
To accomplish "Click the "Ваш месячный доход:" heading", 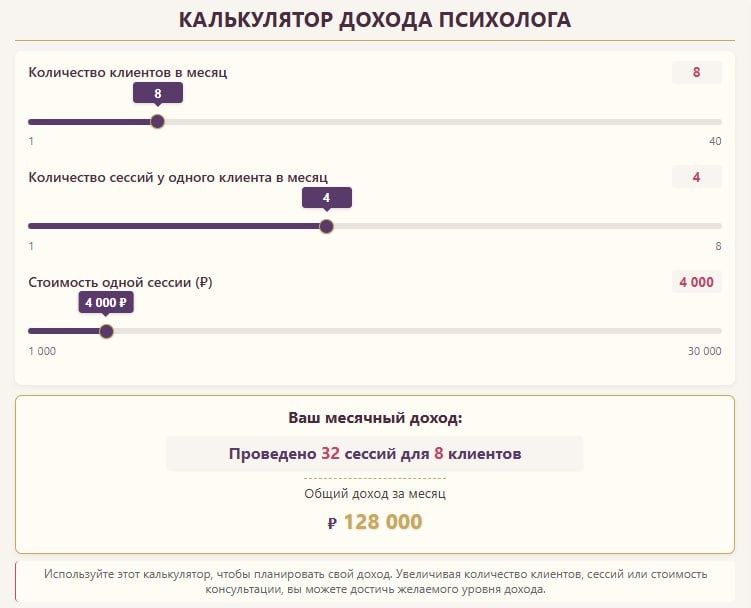I will (x=375, y=417).
